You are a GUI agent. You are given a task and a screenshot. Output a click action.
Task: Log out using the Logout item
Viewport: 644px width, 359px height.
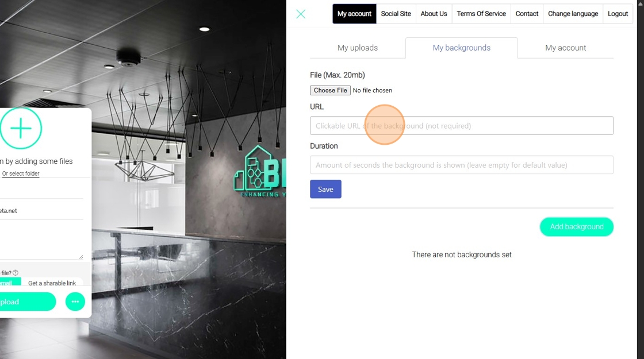point(618,14)
